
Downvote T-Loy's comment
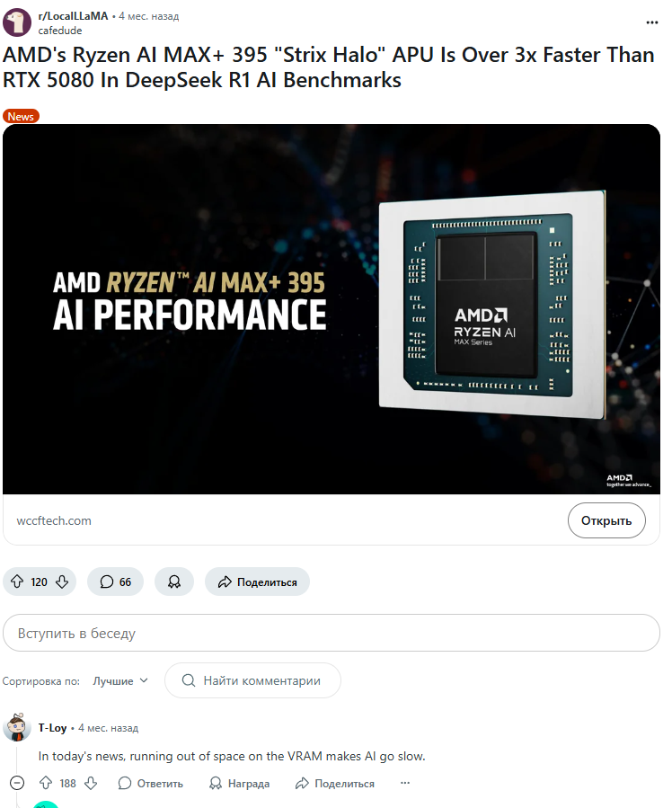pos(91,783)
